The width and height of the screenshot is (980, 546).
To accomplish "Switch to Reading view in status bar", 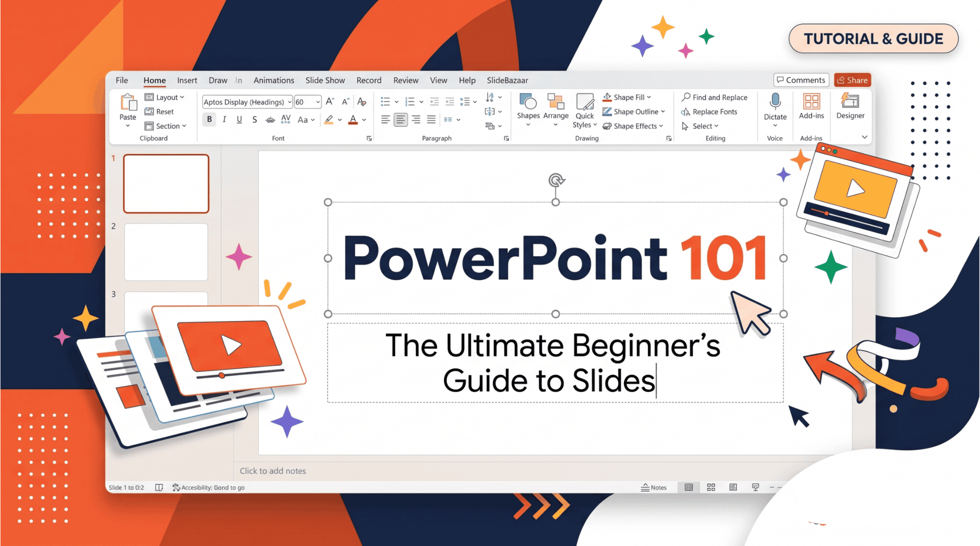I will [x=733, y=487].
